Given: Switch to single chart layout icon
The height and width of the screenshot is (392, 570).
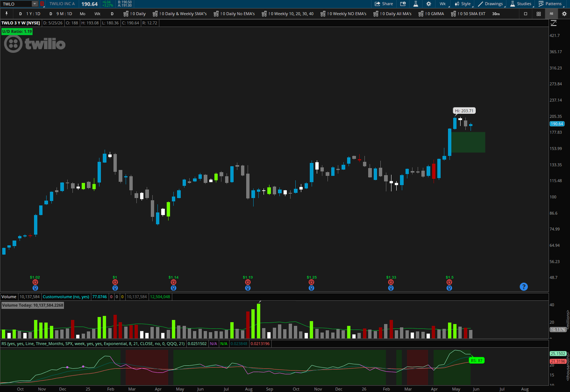Looking at the screenshot, I should [x=525, y=14].
